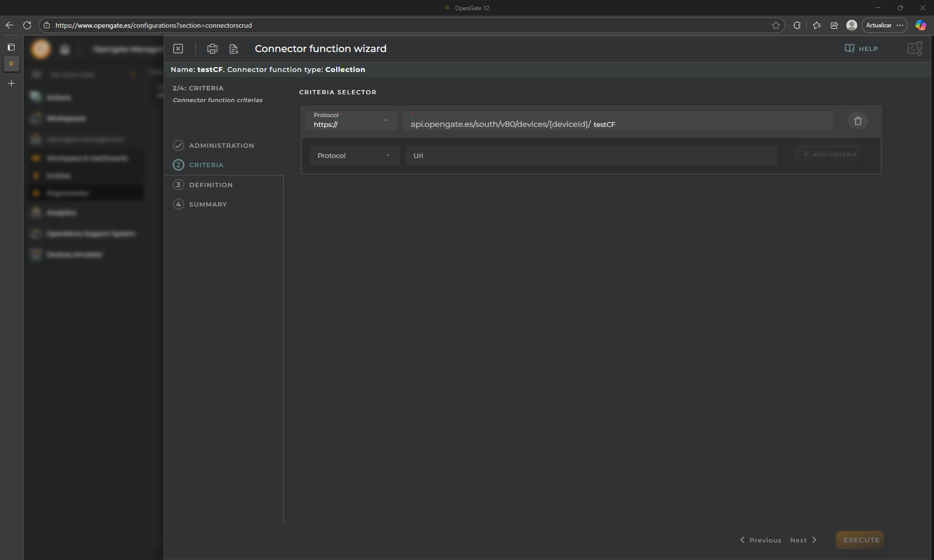Open the HELP guide
The image size is (934, 560).
pyautogui.click(x=861, y=49)
